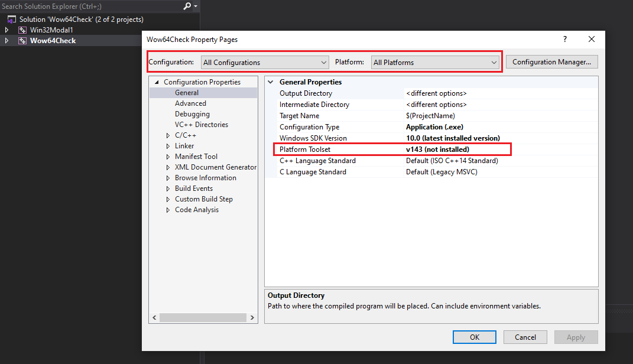Expand the Code Analysis node

168,210
